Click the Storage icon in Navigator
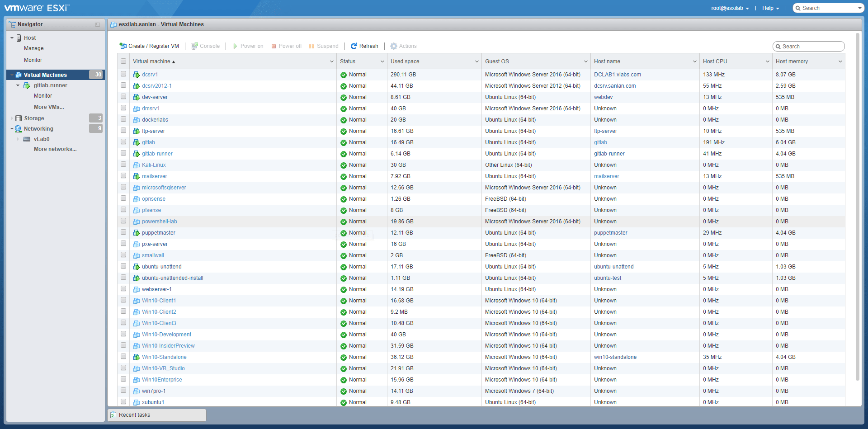Image resolution: width=868 pixels, height=429 pixels. (x=19, y=118)
